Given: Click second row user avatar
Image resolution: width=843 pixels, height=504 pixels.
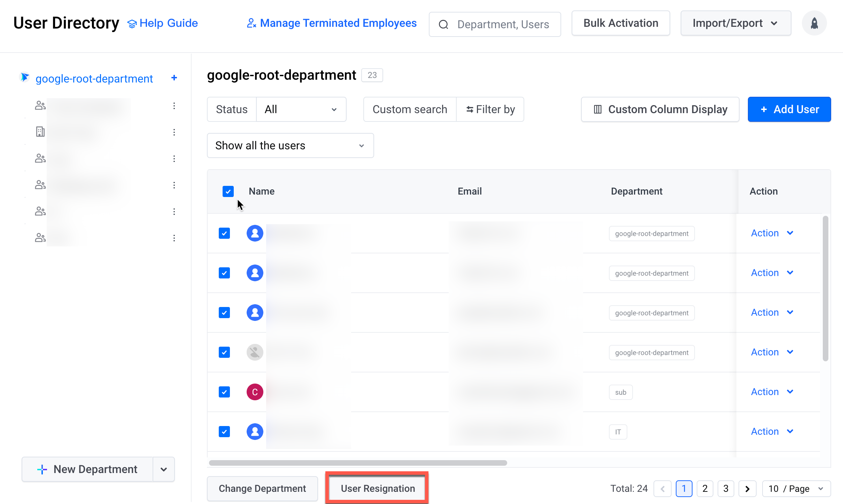Looking at the screenshot, I should (255, 273).
